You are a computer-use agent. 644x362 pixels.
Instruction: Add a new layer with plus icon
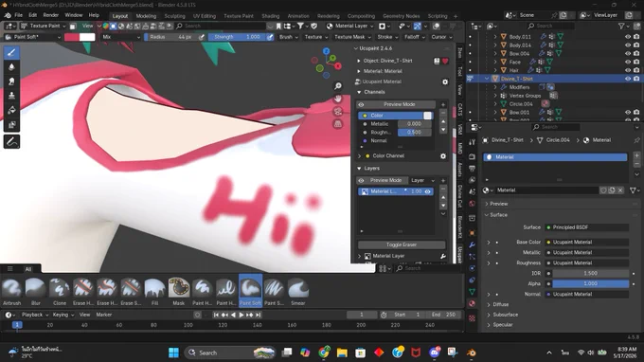click(443, 180)
